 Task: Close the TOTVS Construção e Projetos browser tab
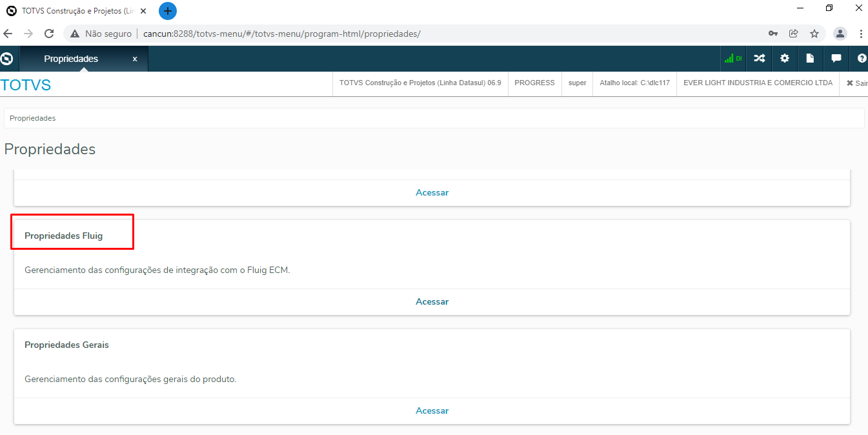143,11
